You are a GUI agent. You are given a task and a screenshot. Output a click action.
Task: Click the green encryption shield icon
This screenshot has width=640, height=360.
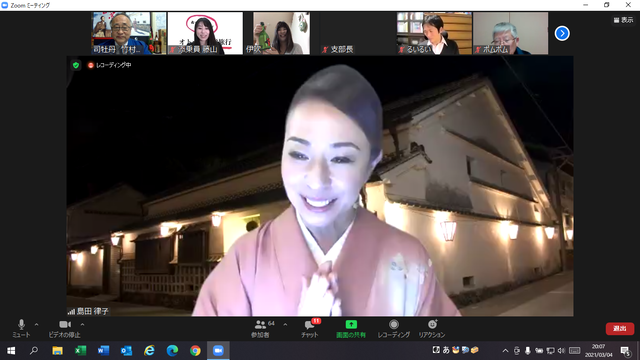coord(76,65)
